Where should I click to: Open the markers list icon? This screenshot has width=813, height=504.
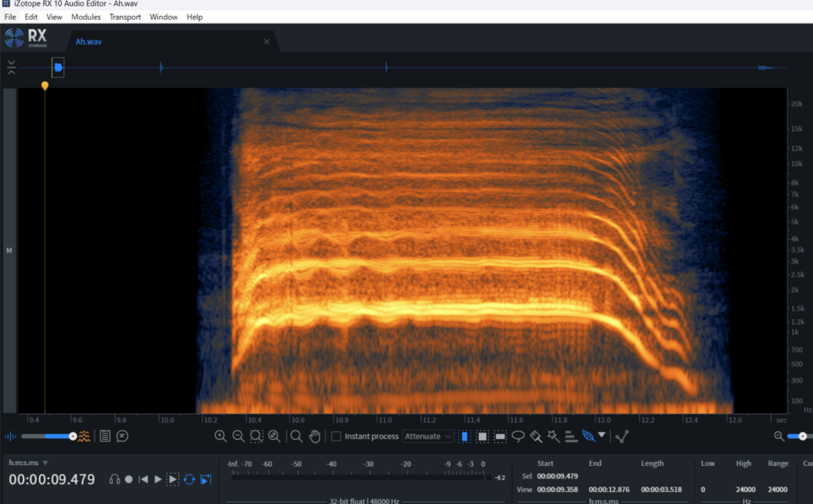point(105,436)
